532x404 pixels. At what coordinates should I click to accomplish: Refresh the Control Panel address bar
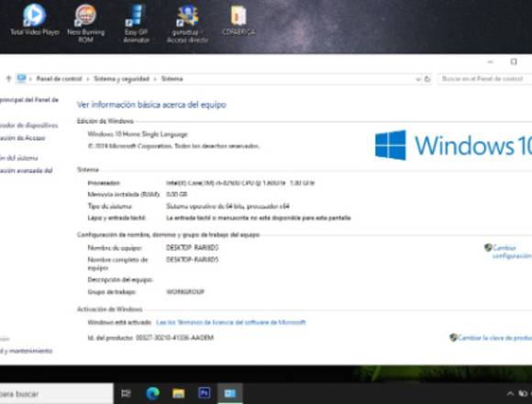pos(427,79)
